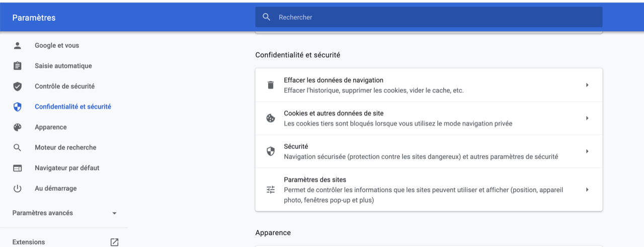The height and width of the screenshot is (247, 644).
Task: Click the external link icon beside Extensions
Action: [114, 242]
